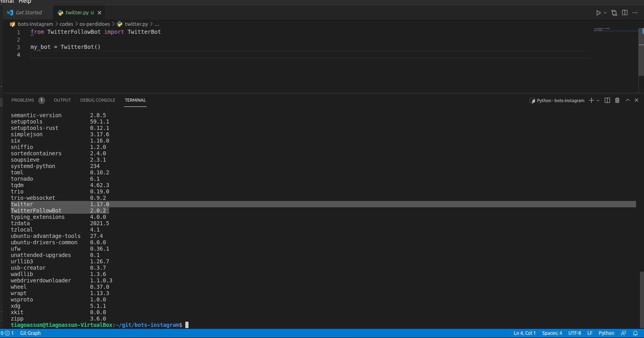The width and height of the screenshot is (644, 338).
Task: Open the OUTPUT panel tab
Action: pos(62,100)
